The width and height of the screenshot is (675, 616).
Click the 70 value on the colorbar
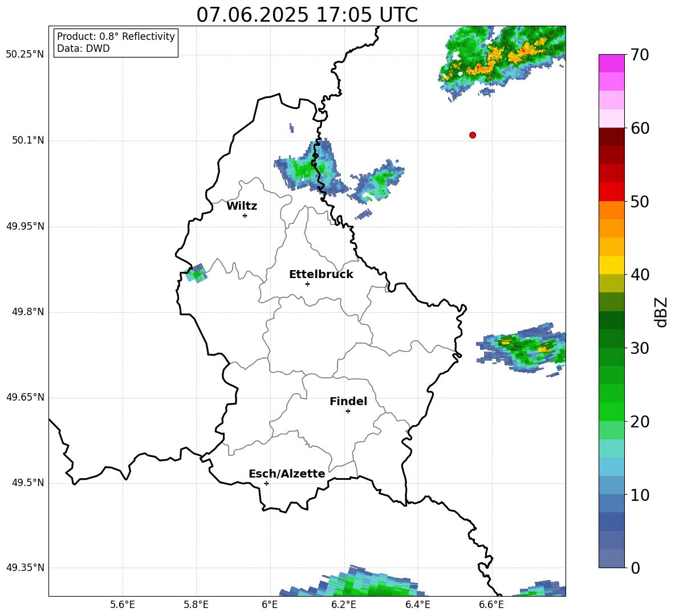[x=639, y=55]
